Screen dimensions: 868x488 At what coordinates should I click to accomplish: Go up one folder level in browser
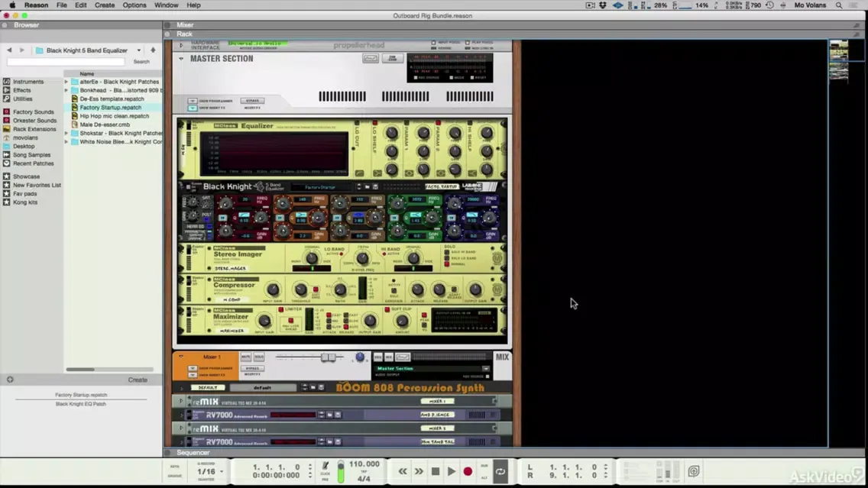[x=153, y=50]
